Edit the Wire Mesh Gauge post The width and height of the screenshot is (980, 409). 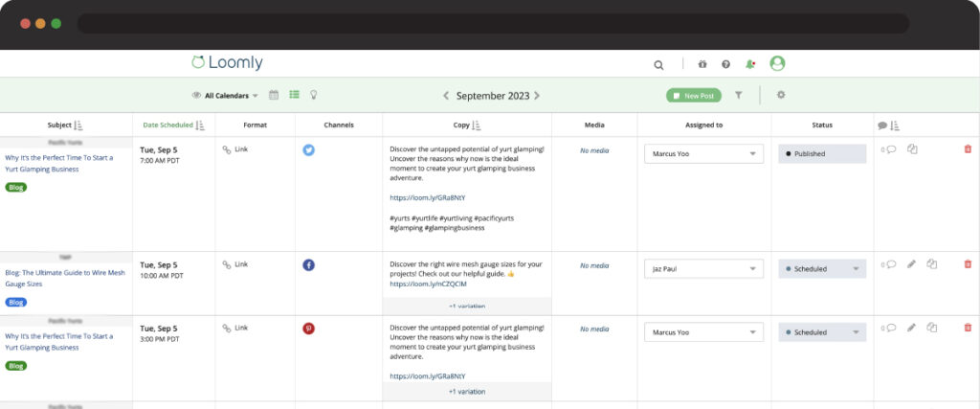pos(911,264)
